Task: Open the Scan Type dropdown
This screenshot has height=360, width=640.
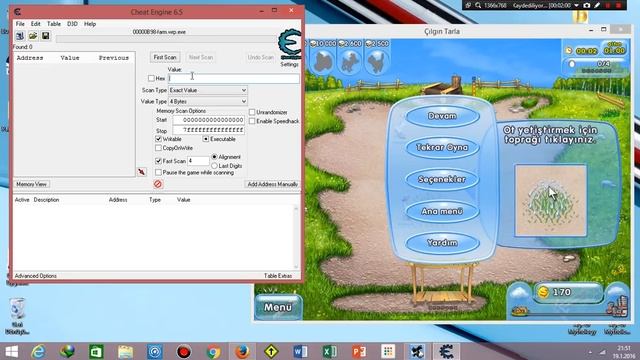Action: click(x=208, y=90)
